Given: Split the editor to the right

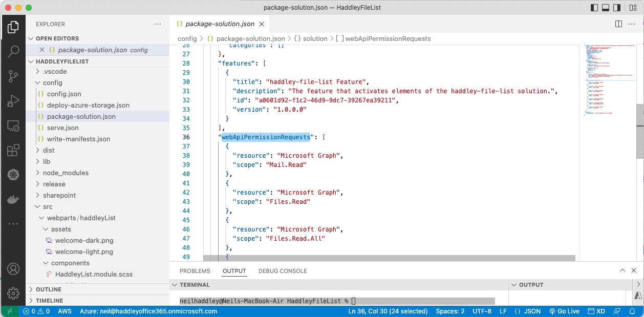Looking at the screenshot, I should (x=618, y=24).
